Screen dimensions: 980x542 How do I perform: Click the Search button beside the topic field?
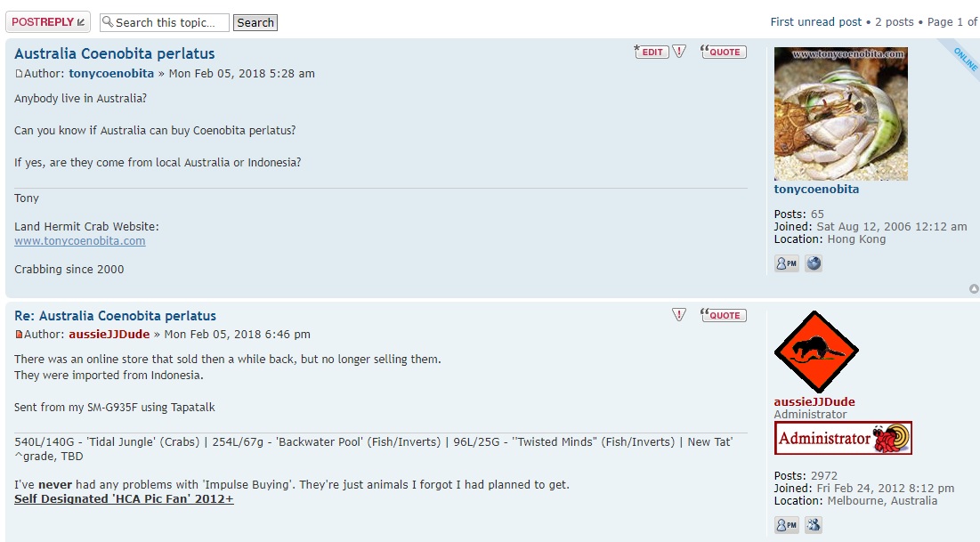[255, 22]
